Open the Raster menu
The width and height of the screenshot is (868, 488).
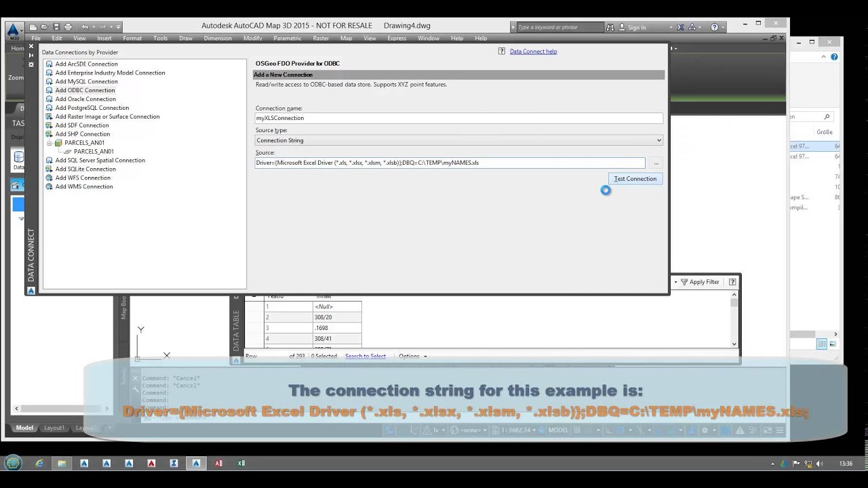(x=321, y=39)
